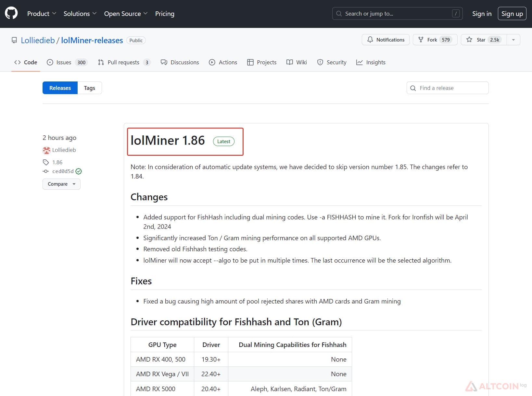Open the Pull requests tab
The height and width of the screenshot is (396, 532).
[124, 62]
